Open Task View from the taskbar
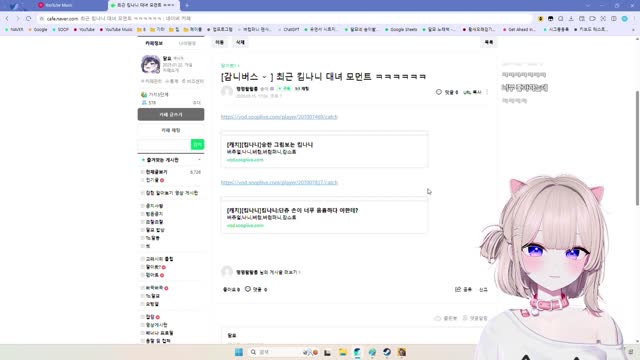This screenshot has width=640, height=360. (x=327, y=352)
